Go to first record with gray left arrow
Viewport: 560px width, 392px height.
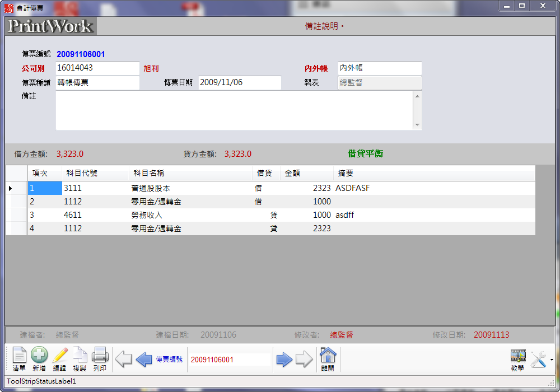point(123,359)
